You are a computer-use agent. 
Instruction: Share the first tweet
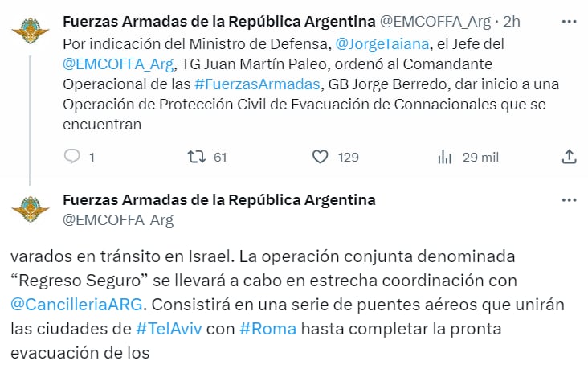tap(569, 157)
